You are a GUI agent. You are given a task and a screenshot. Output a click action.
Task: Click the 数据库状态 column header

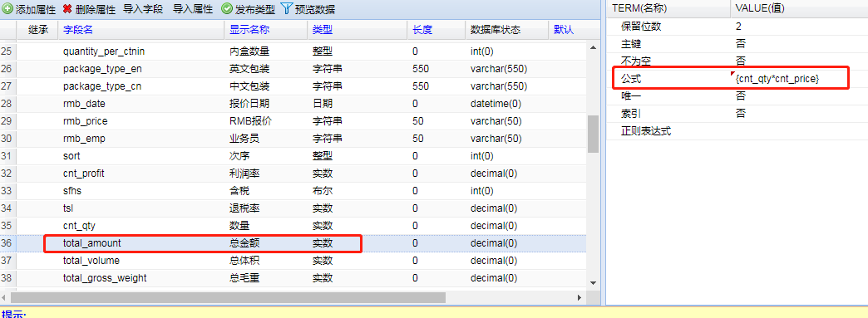pyautogui.click(x=496, y=30)
